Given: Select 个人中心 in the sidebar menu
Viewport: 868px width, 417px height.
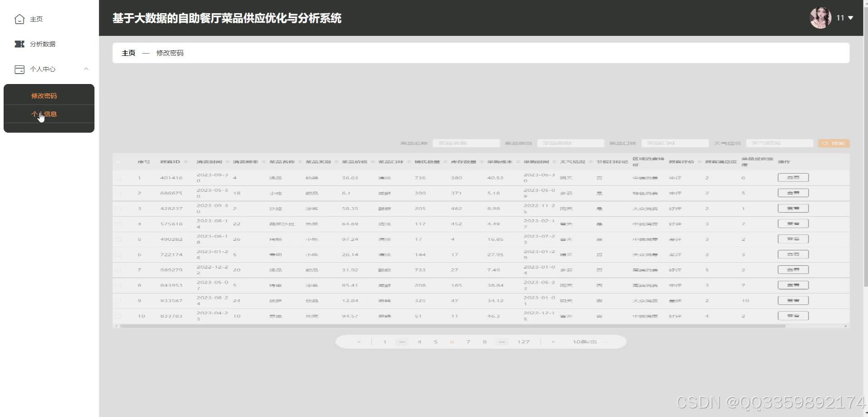Looking at the screenshot, I should [x=43, y=69].
